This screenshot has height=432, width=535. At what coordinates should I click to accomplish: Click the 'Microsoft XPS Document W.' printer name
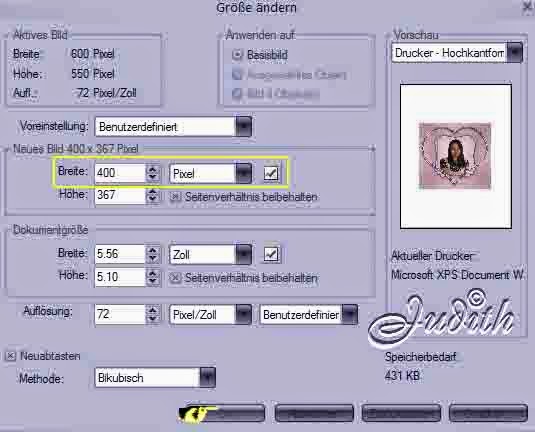pyautogui.click(x=457, y=275)
